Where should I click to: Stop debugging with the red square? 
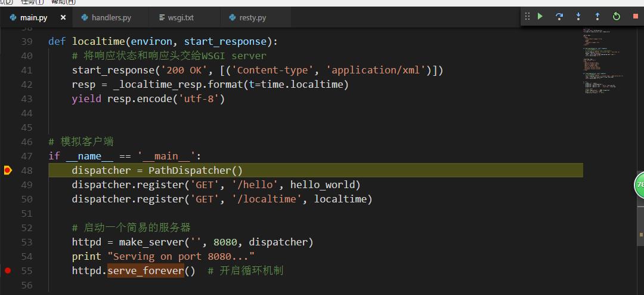636,17
